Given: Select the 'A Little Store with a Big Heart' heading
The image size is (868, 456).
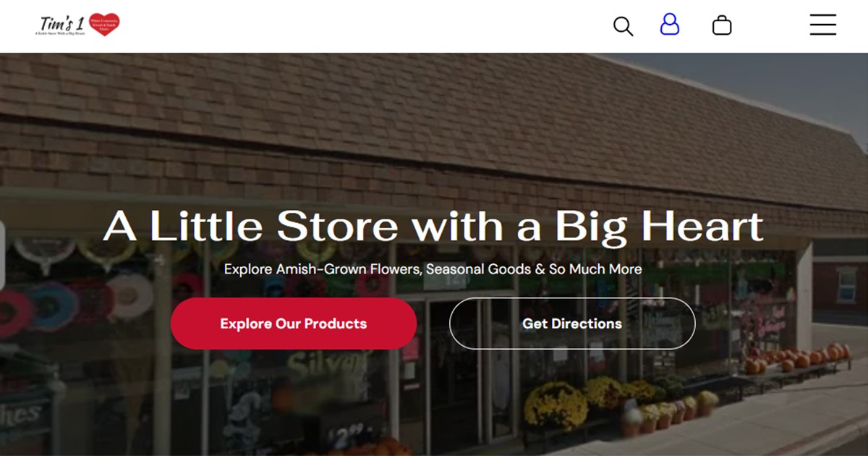Looking at the screenshot, I should pyautogui.click(x=433, y=225).
